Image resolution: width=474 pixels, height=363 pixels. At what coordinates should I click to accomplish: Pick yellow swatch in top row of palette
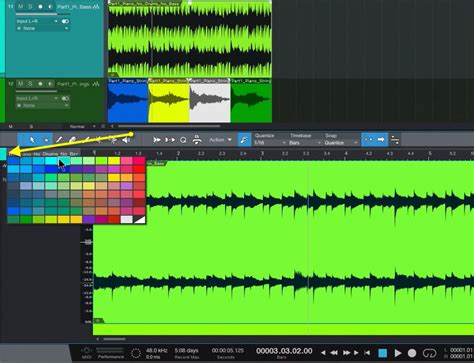pyautogui.click(x=114, y=161)
